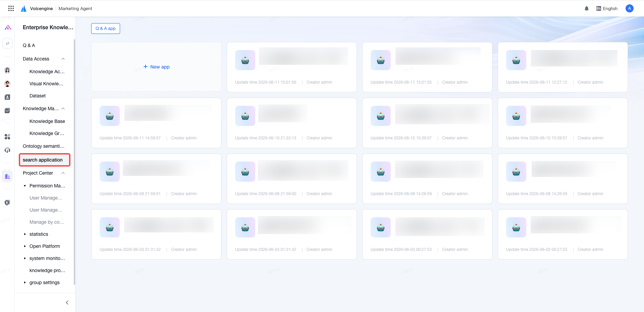Collapse the Data Access section
Screen dimensions: 644x312
point(63,59)
